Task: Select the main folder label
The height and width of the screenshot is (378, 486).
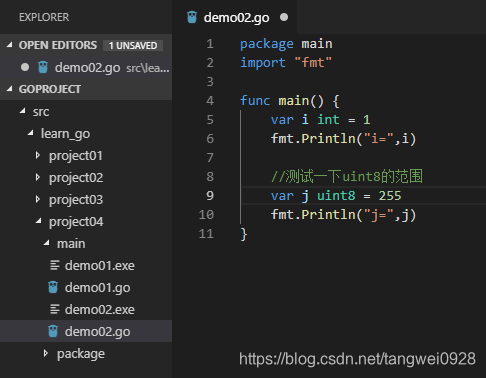Action: [x=71, y=244]
